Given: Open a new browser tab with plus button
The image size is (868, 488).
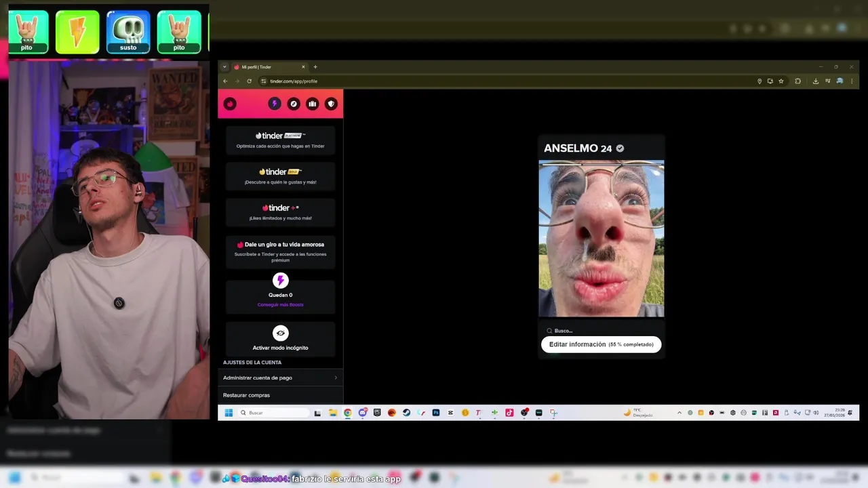Looking at the screenshot, I should 315,67.
